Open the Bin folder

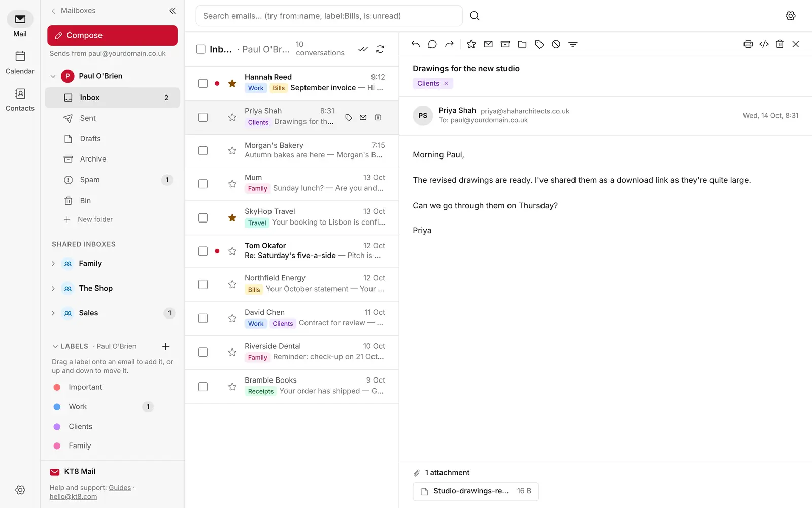coord(113,201)
